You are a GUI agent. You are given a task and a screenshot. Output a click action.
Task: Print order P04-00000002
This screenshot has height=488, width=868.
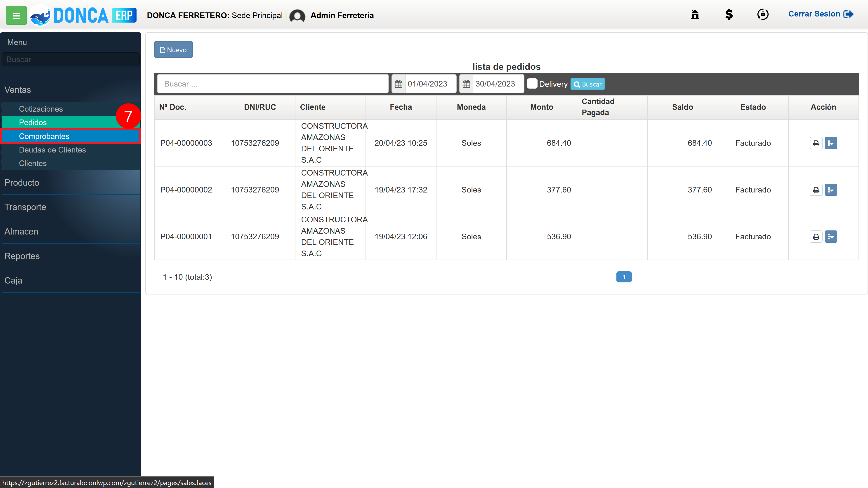coord(816,190)
